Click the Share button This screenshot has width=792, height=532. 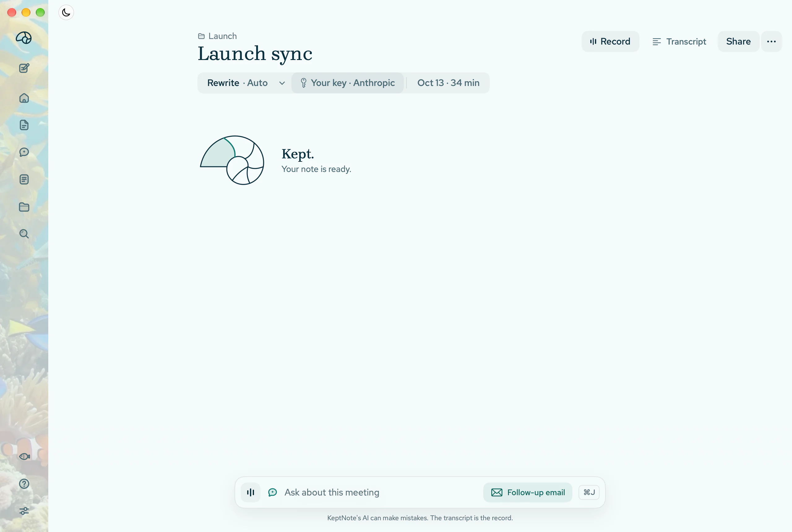pos(738,41)
